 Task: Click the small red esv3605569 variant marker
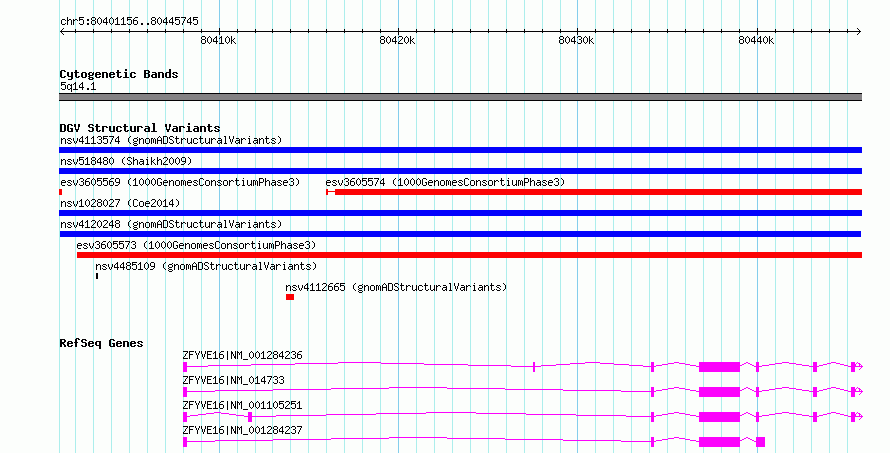pos(61,192)
